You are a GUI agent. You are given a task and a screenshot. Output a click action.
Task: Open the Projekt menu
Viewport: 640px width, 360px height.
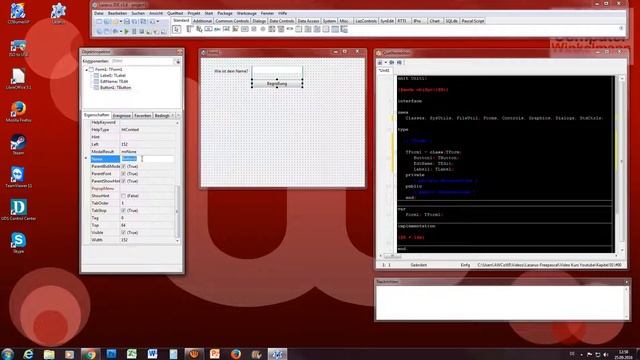coord(194,13)
